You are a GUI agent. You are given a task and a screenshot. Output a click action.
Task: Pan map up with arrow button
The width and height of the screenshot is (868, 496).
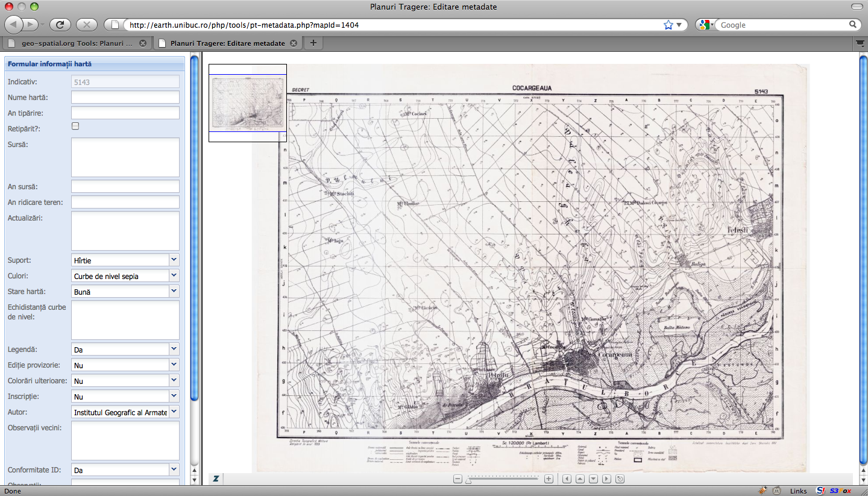580,479
